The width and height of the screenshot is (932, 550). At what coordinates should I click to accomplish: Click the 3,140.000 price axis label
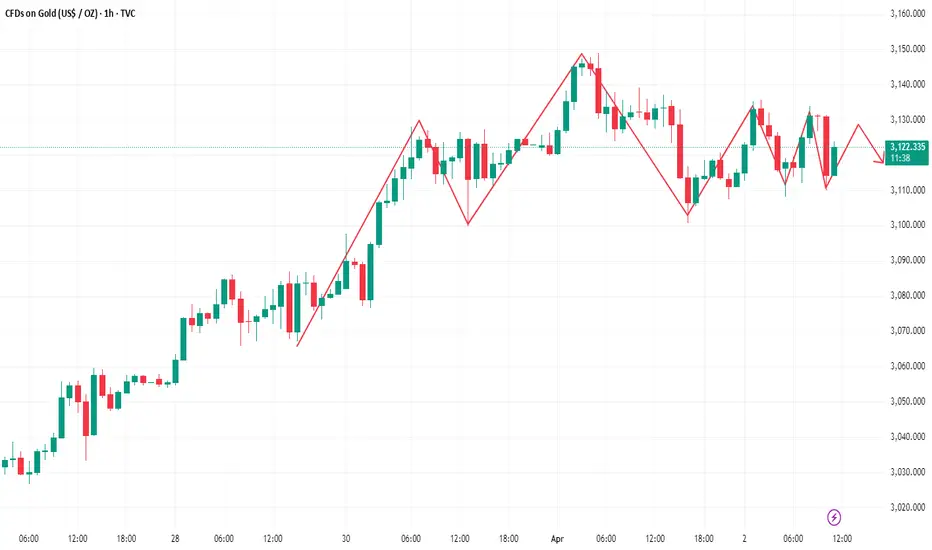(x=908, y=84)
